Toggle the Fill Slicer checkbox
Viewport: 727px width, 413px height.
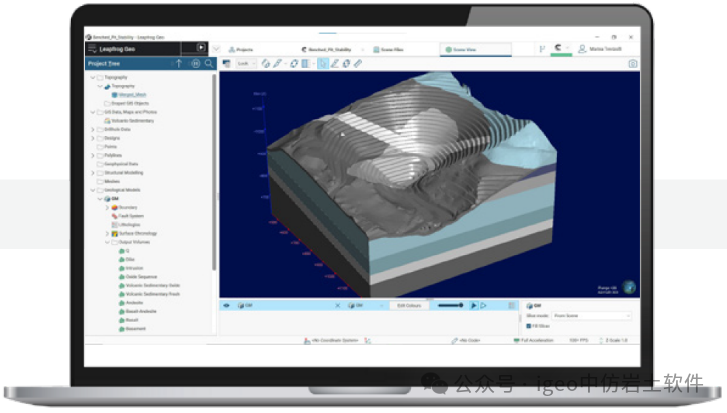coord(528,325)
